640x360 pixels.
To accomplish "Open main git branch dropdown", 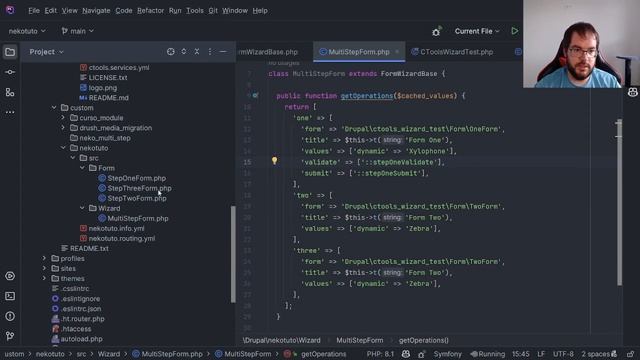I will [x=78, y=31].
